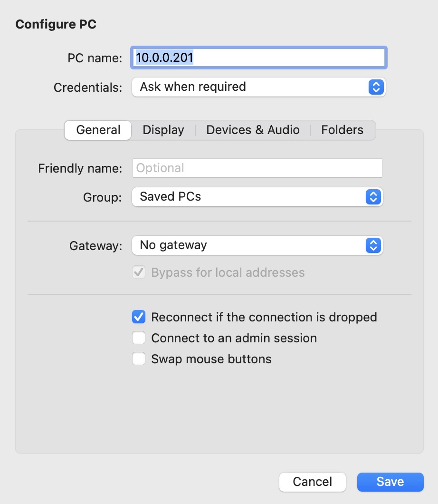
Task: Open the Devices & Audio tab
Action: [x=253, y=130]
